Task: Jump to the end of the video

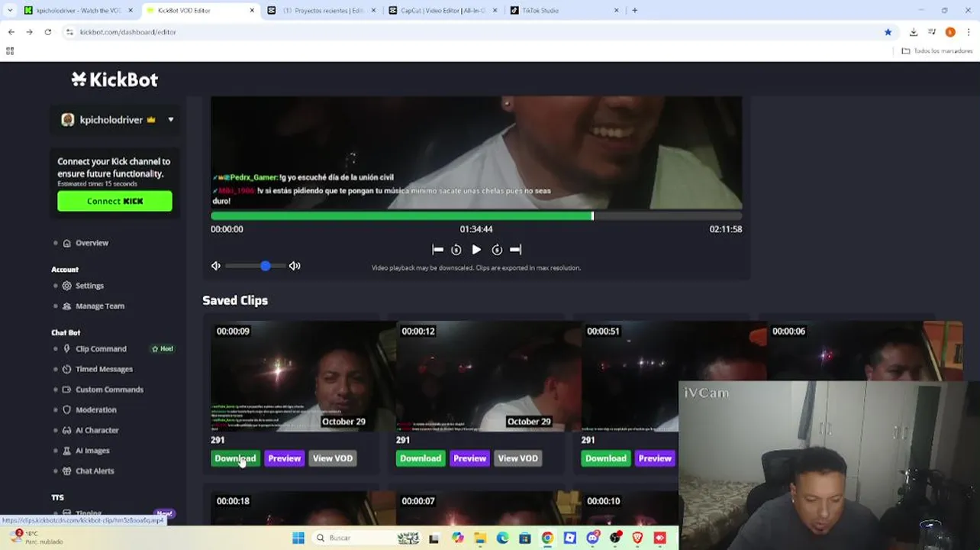Action: coord(515,250)
